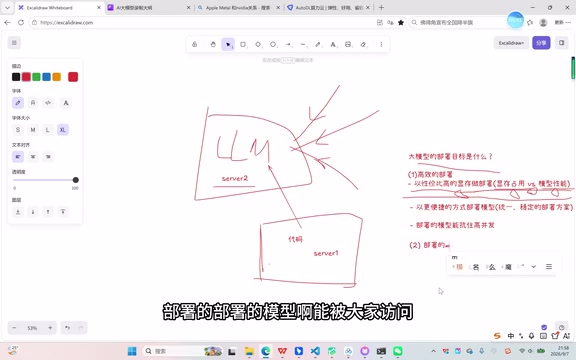Image resolution: width=576 pixels, height=360 pixels.
Task: Select the Diamond shape tool
Action: point(258,44)
